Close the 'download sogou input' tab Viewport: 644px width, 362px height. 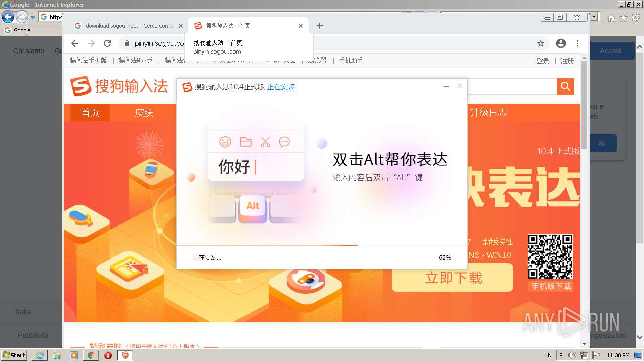(181, 26)
